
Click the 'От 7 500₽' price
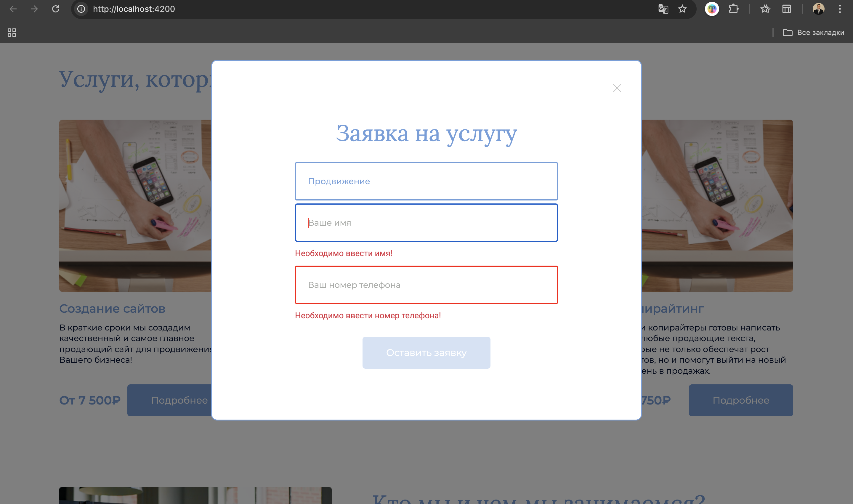tap(90, 400)
